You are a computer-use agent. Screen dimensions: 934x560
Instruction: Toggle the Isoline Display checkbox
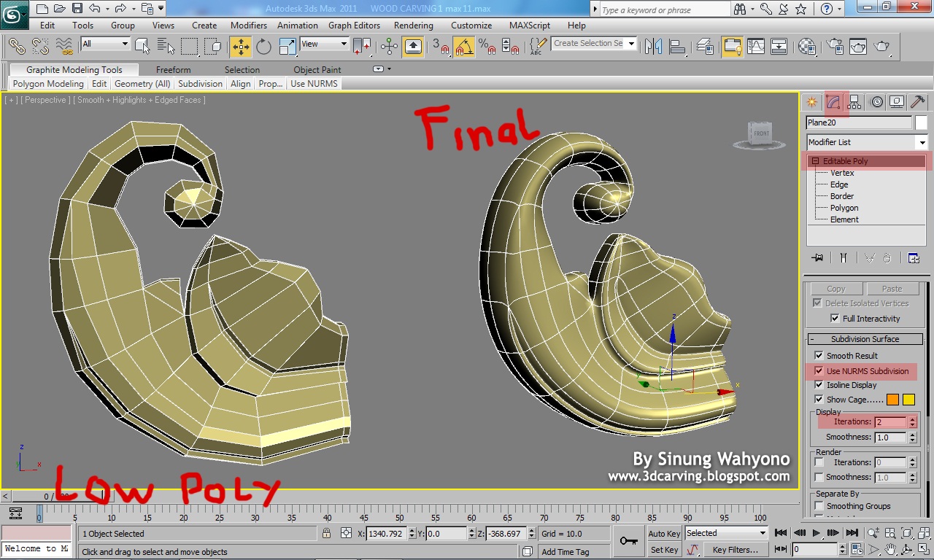tap(820, 384)
